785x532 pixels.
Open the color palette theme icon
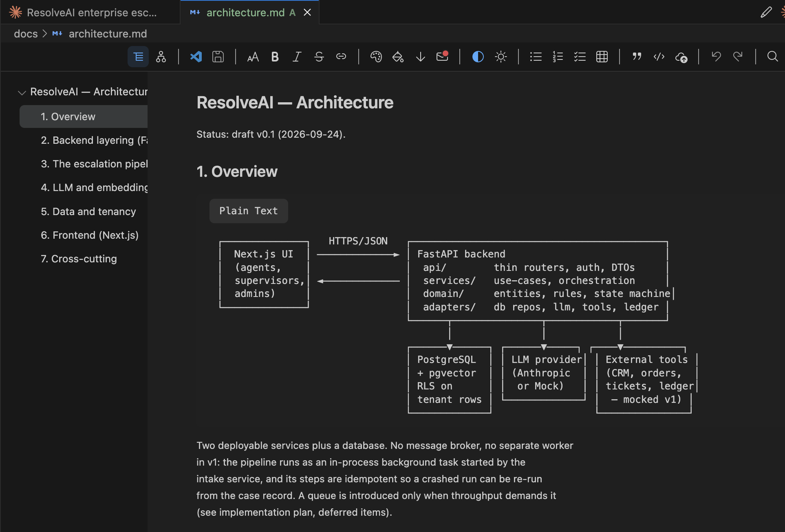pos(376,57)
